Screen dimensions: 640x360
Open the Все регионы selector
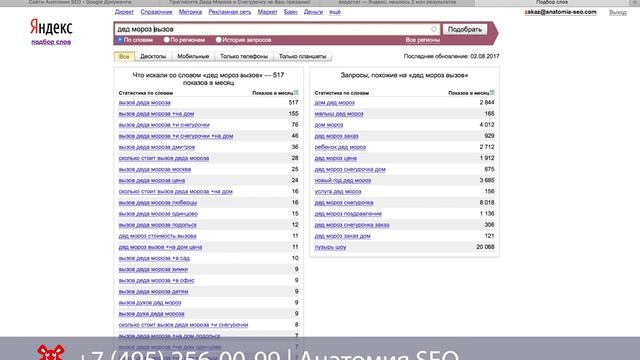coord(422,40)
